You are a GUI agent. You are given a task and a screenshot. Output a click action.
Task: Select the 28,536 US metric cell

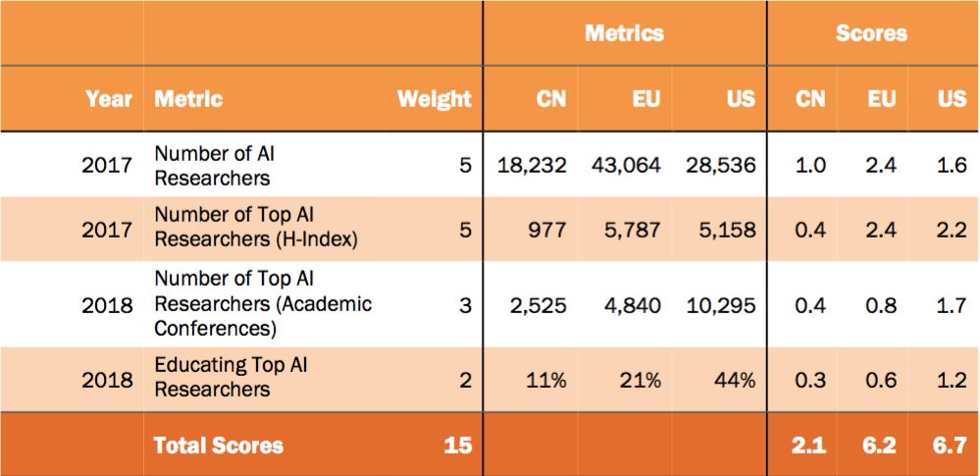(721, 165)
